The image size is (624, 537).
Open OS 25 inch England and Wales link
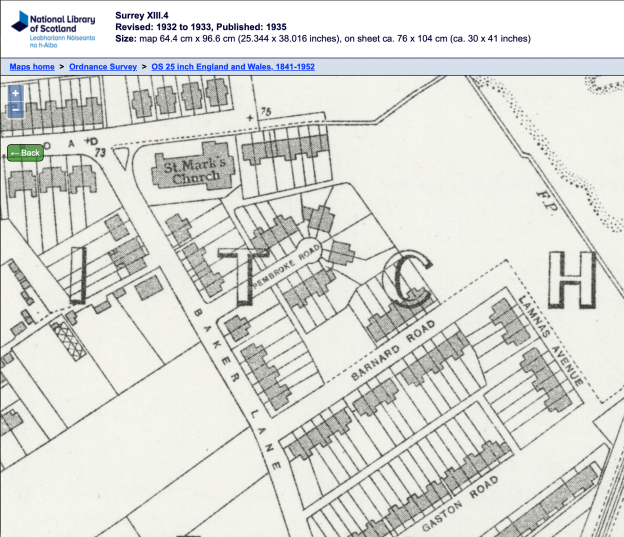[x=233, y=66]
